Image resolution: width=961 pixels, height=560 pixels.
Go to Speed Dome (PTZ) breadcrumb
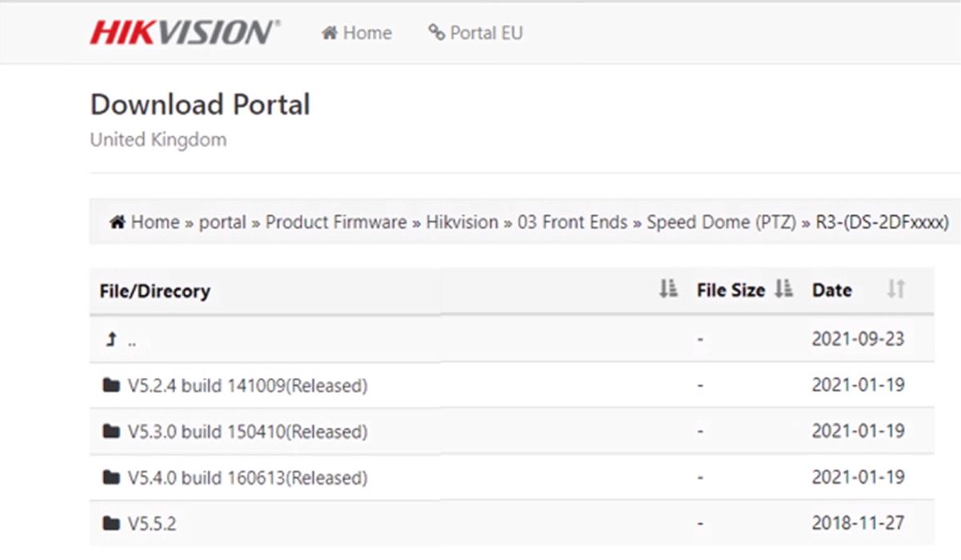click(722, 222)
